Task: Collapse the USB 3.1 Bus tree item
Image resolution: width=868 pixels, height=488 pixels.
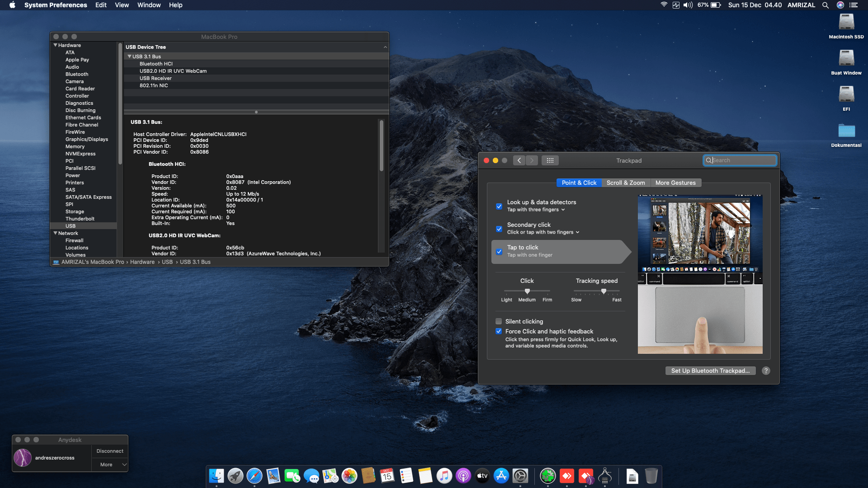Action: [x=130, y=56]
